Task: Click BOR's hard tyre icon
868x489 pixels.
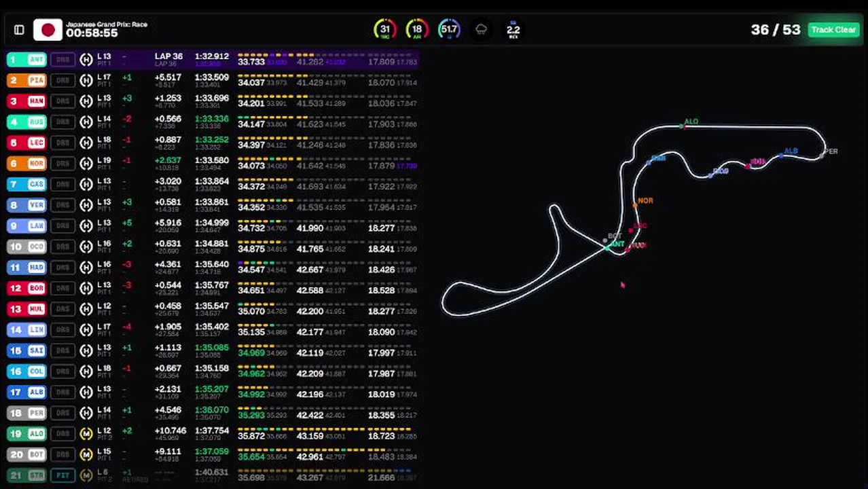Action: click(x=86, y=288)
